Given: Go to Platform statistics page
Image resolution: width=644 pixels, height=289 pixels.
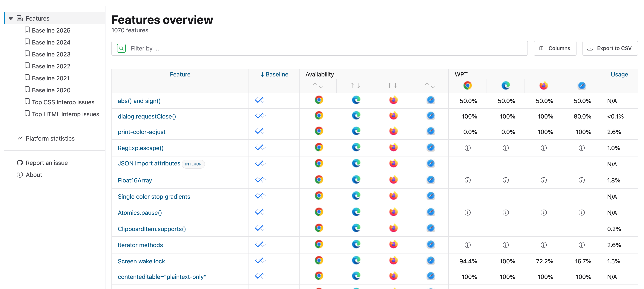Looking at the screenshot, I should coord(50,139).
